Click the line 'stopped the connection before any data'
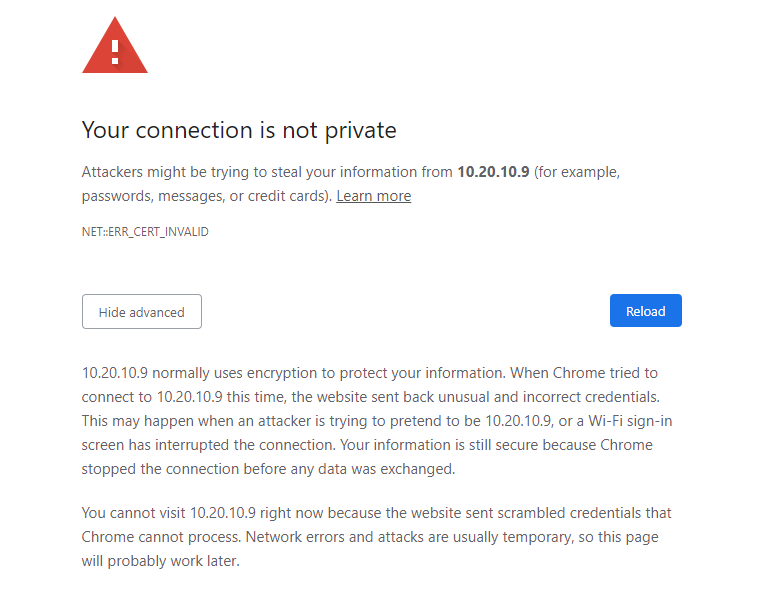Screen dimensions: 760x594 pos(268,469)
